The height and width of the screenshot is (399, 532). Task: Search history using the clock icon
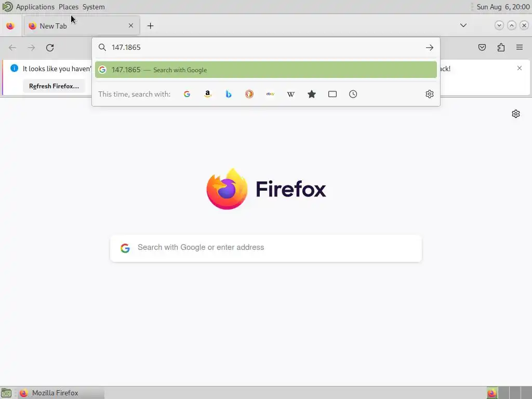pyautogui.click(x=353, y=94)
